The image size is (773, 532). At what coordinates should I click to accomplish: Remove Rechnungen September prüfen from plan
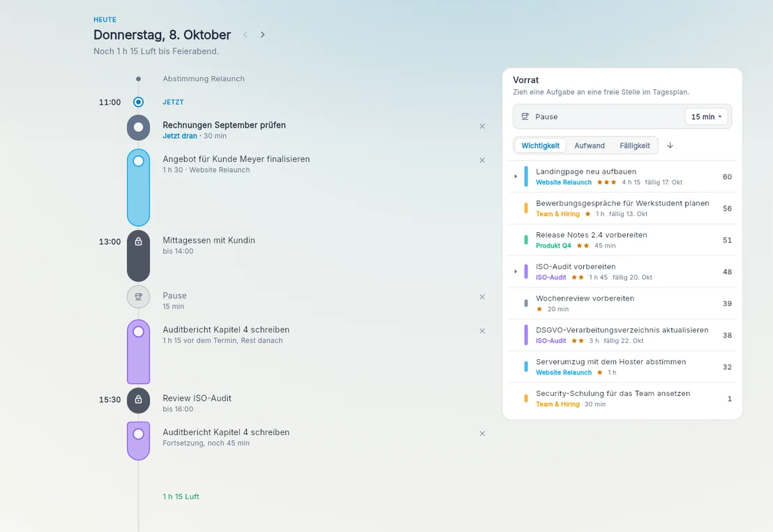tap(482, 126)
